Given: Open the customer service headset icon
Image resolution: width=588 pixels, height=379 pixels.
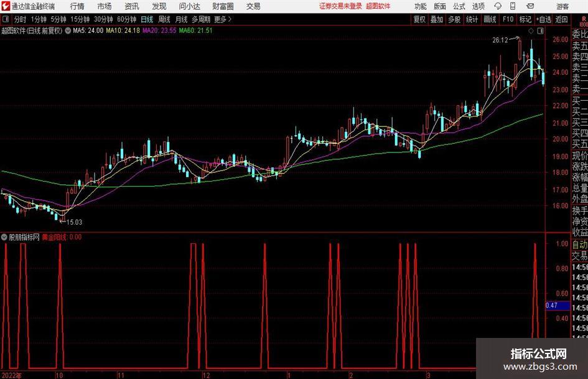Looking at the screenshot, I should [498, 6].
